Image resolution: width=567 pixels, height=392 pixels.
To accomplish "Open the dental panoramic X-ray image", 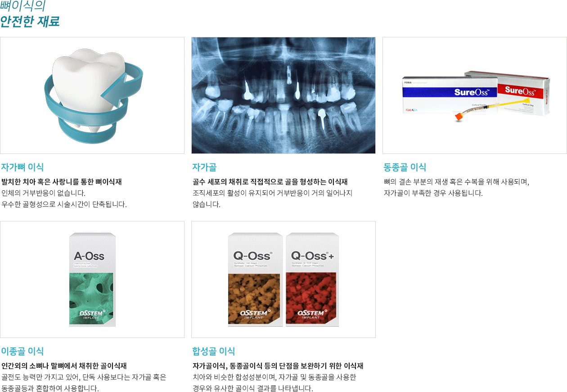I will (283, 95).
